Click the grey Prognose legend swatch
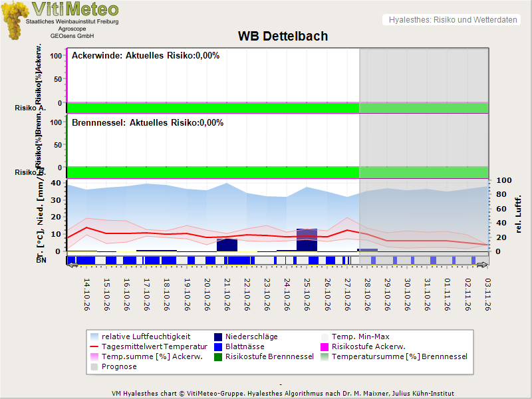The height and width of the screenshot is (399, 532). click(x=94, y=367)
